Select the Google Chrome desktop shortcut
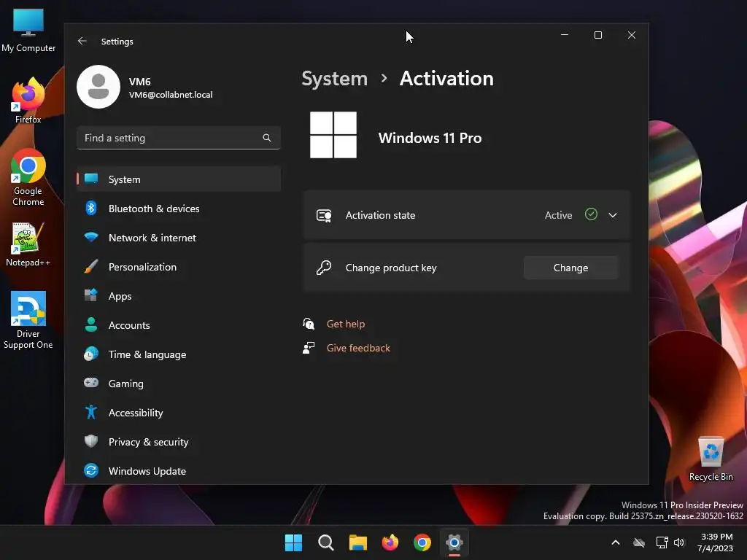 click(28, 178)
